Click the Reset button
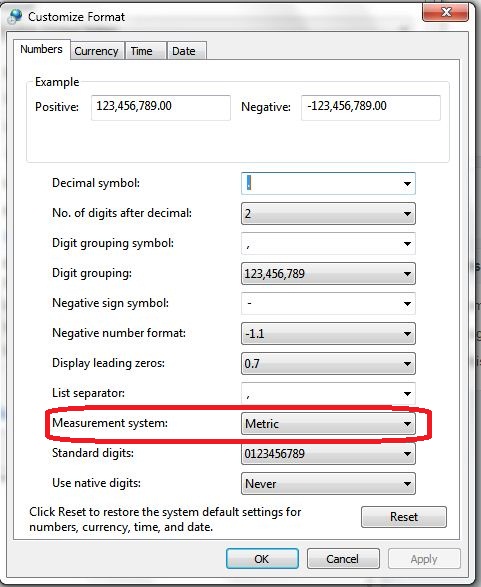 [404, 517]
